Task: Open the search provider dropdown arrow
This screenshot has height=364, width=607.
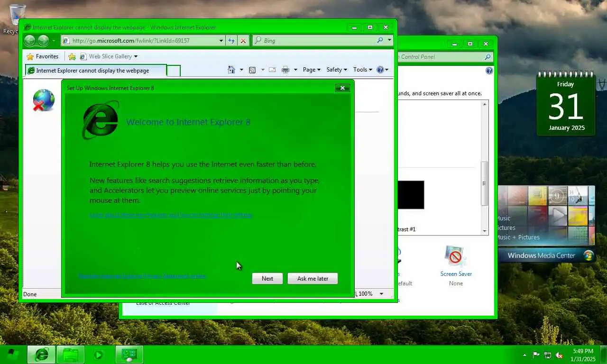Action: (389, 40)
